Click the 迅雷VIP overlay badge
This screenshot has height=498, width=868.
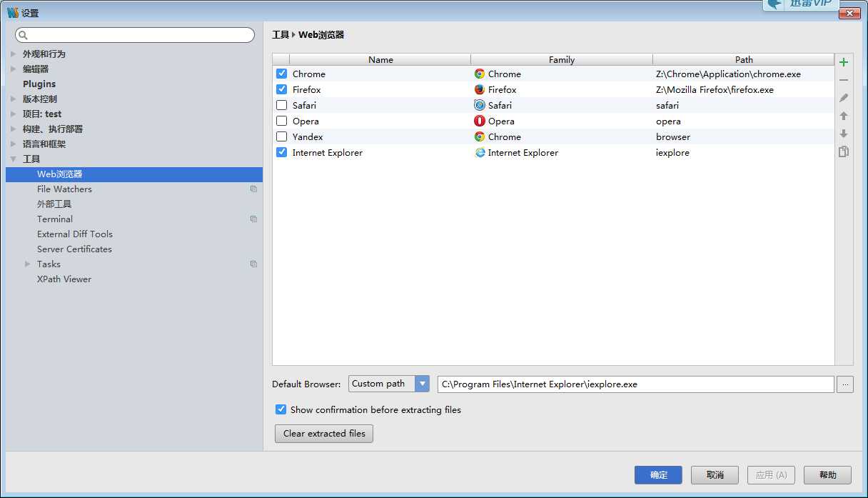pyautogui.click(x=801, y=4)
